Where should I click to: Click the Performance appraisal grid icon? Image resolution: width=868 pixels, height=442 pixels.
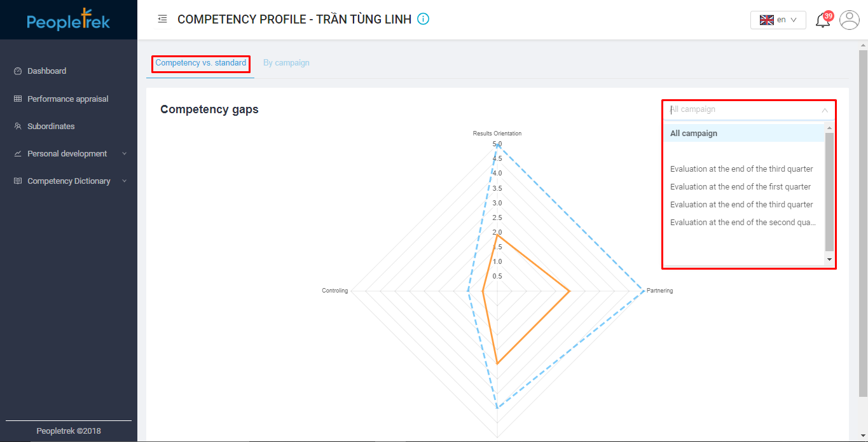click(17, 99)
